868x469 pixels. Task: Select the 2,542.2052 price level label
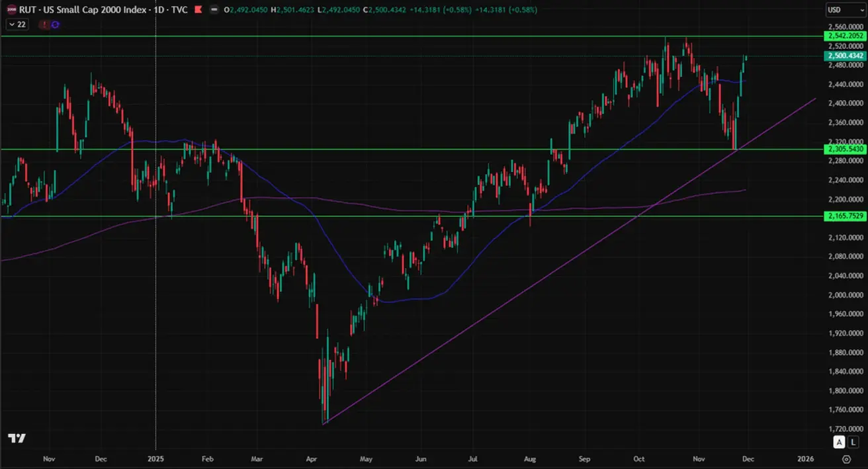pos(845,36)
